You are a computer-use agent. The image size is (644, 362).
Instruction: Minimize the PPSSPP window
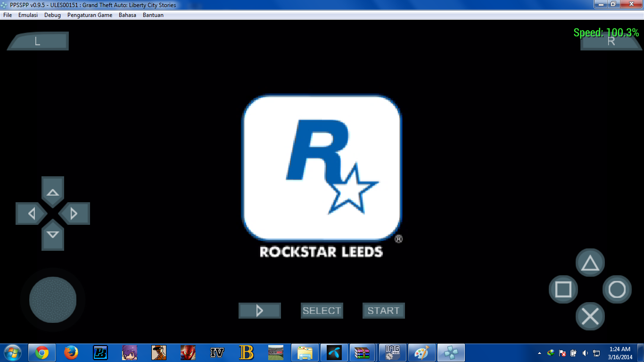coord(601,4)
